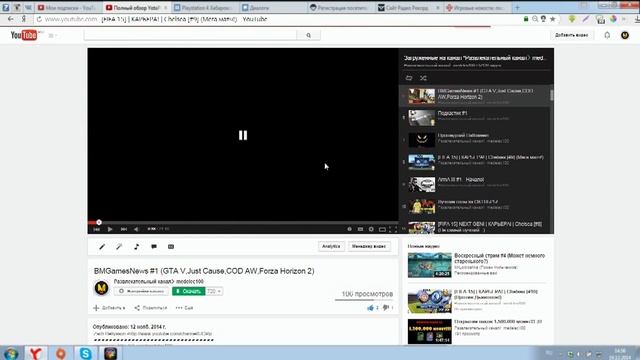Open the YouTube guide menu icon
Screen dimensions: 640x360
pos(51,36)
